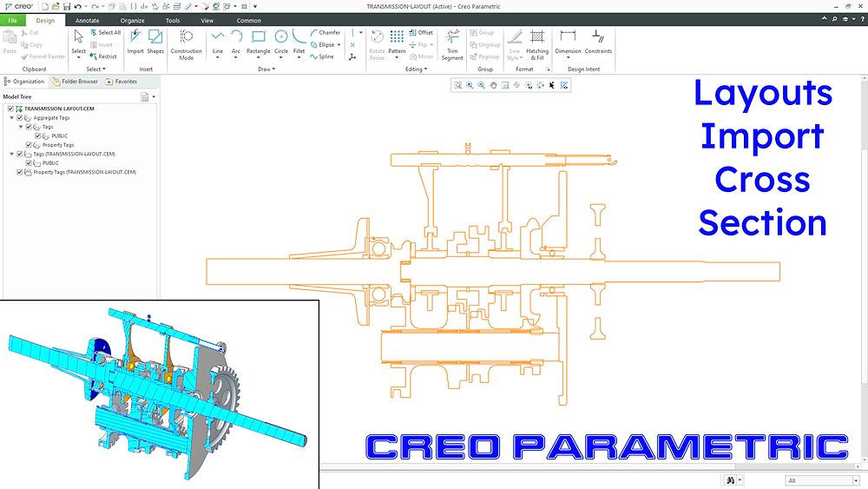Image resolution: width=868 pixels, height=489 pixels.
Task: Click the Trim Segment tool
Action: [x=452, y=44]
